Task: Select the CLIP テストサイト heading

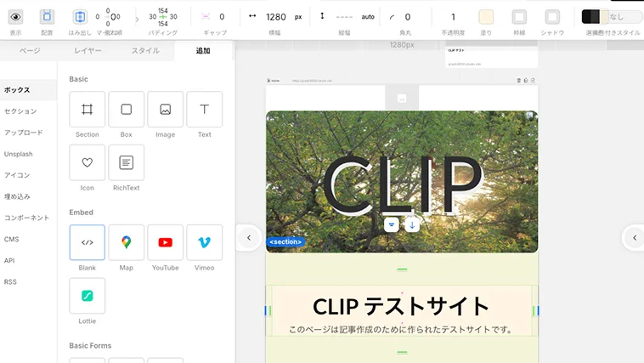Action: [x=401, y=306]
